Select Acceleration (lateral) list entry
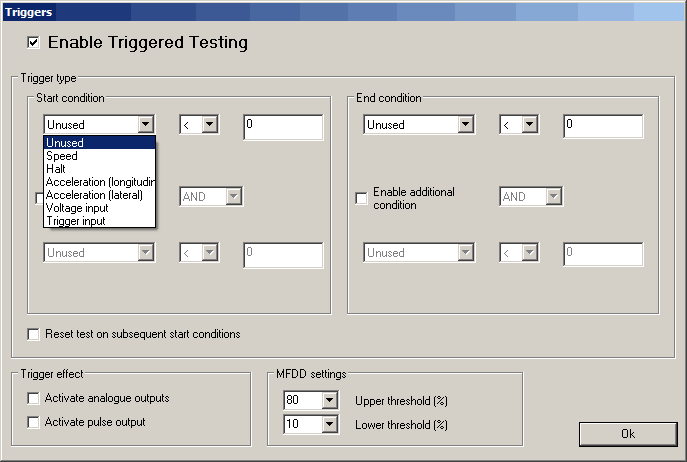 tap(94, 195)
